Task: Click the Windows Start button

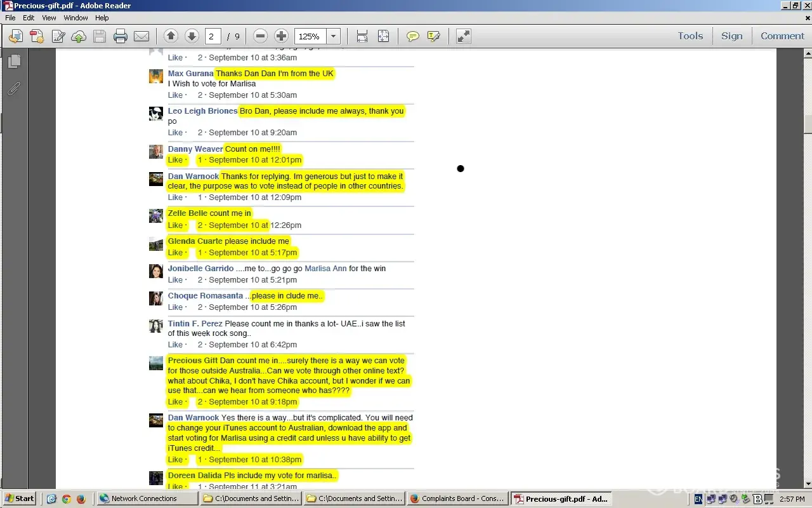Action: pyautogui.click(x=19, y=498)
